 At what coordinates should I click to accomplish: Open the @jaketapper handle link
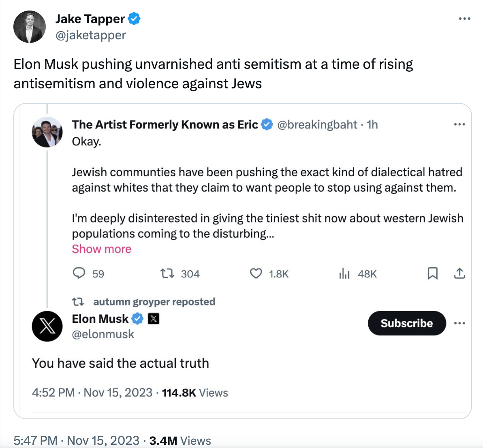coord(90,35)
